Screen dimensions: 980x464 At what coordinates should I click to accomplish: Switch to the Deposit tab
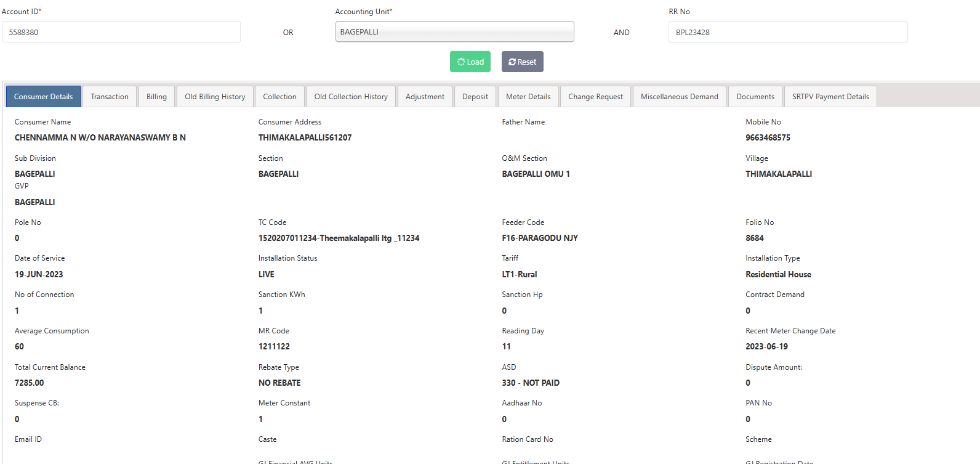point(475,97)
